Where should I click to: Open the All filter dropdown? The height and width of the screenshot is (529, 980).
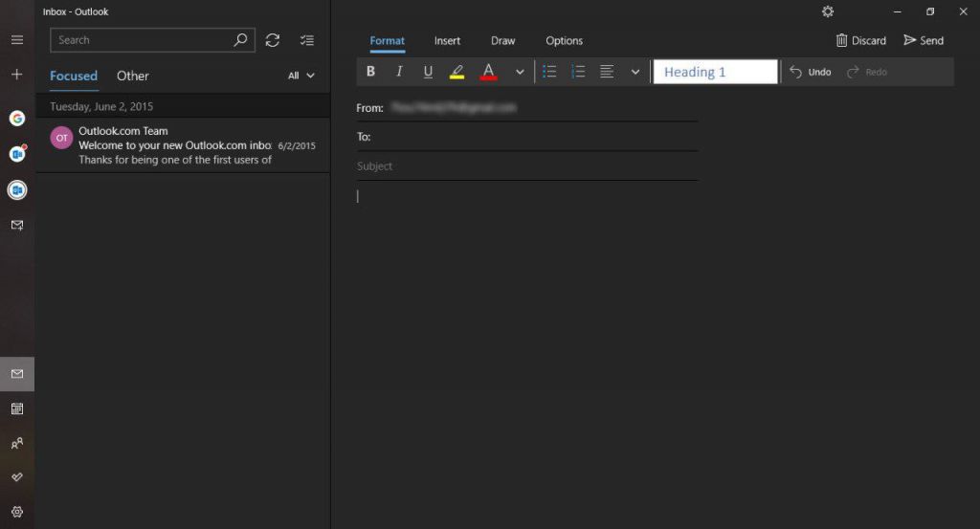click(301, 76)
